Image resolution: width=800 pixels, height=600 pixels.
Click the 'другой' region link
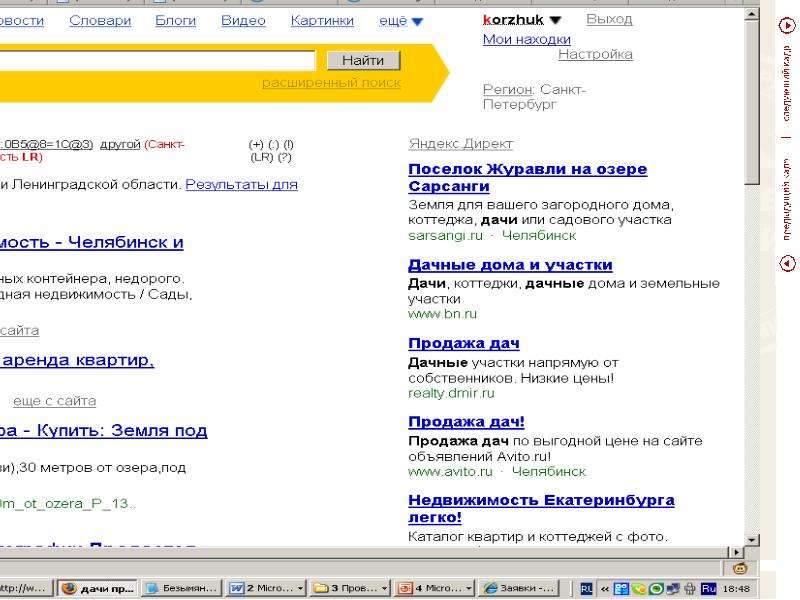click(x=120, y=144)
